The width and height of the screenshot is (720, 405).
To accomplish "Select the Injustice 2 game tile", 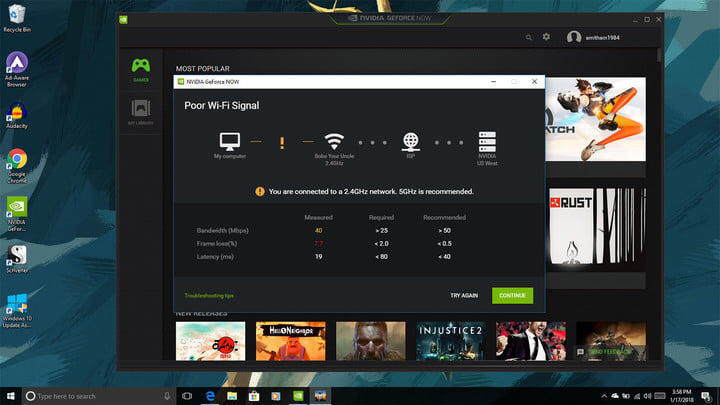I will coord(450,341).
